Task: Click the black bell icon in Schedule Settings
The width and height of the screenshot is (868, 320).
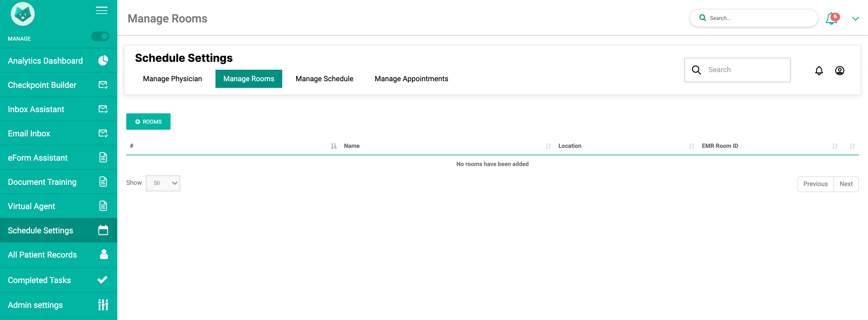Action: 819,70
